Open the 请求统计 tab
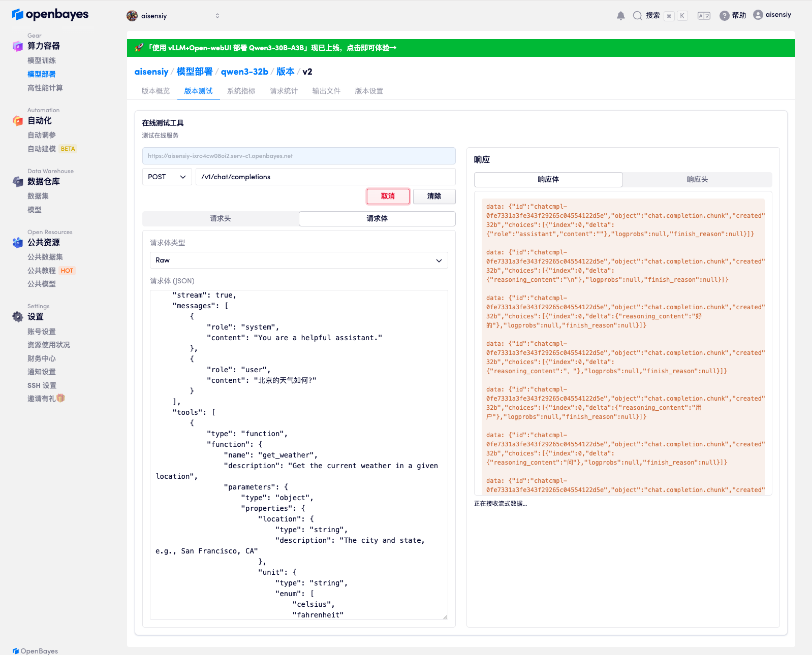 [284, 91]
